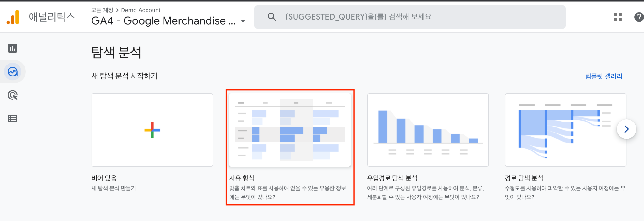Select the 유입경로 탐색 분석 funnel thumbnail
Image resolution: width=644 pixels, height=221 pixels.
tap(428, 130)
